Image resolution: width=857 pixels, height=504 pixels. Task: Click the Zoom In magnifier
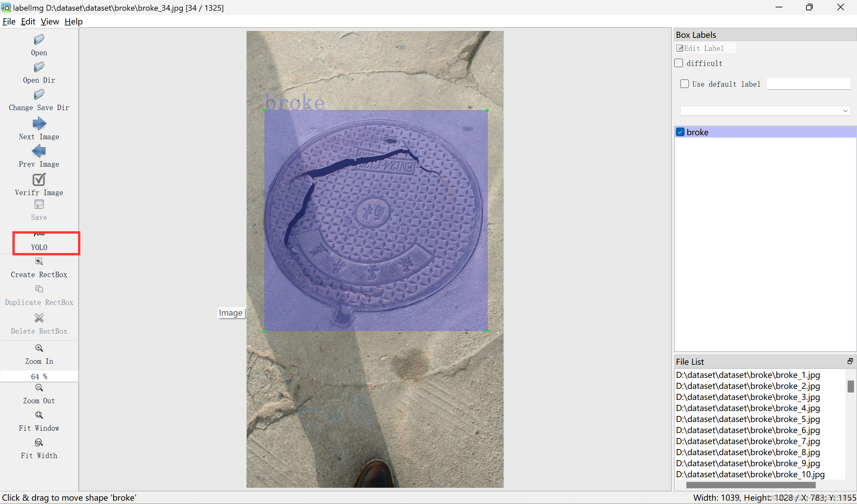[39, 348]
